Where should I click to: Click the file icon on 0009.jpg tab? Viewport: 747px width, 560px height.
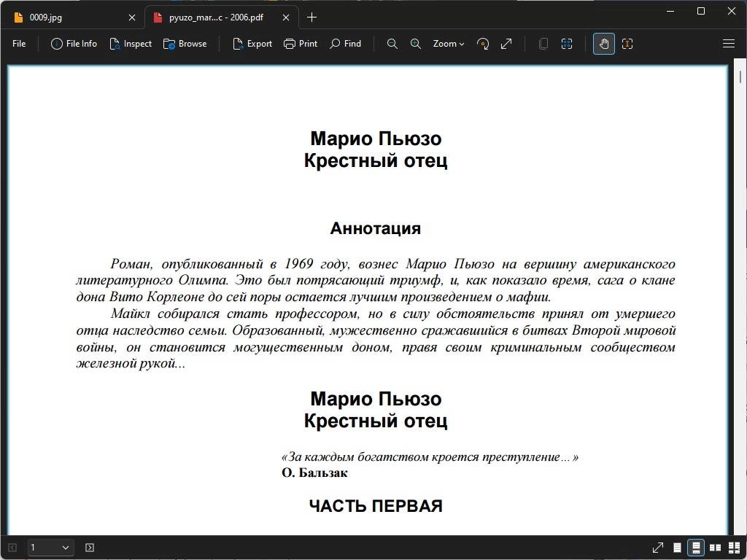pos(18,17)
